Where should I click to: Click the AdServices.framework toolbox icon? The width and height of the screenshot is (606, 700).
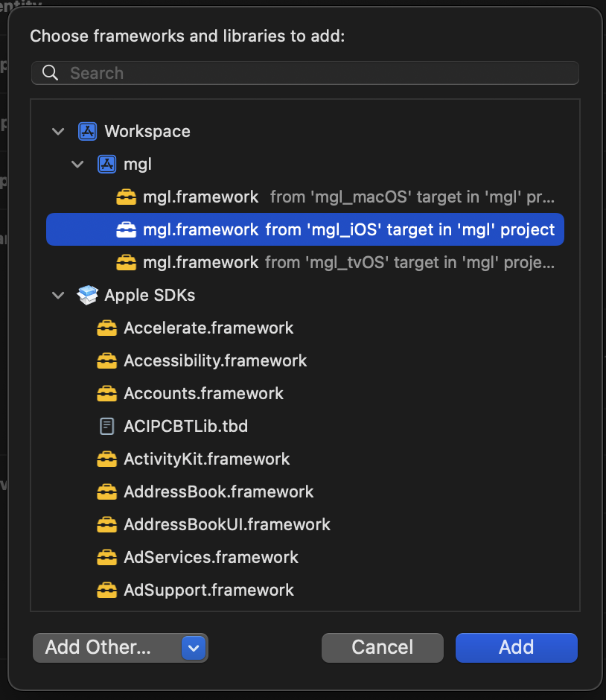(107, 557)
